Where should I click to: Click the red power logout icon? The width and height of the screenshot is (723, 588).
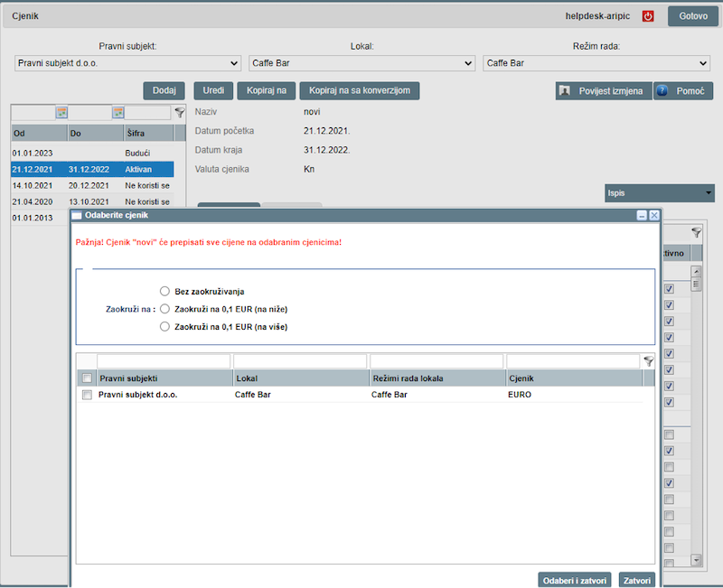pyautogui.click(x=648, y=16)
